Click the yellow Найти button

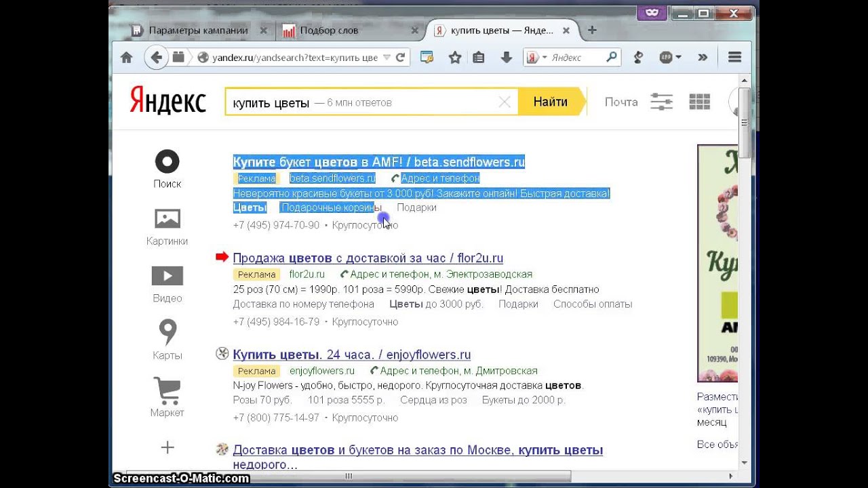(551, 102)
